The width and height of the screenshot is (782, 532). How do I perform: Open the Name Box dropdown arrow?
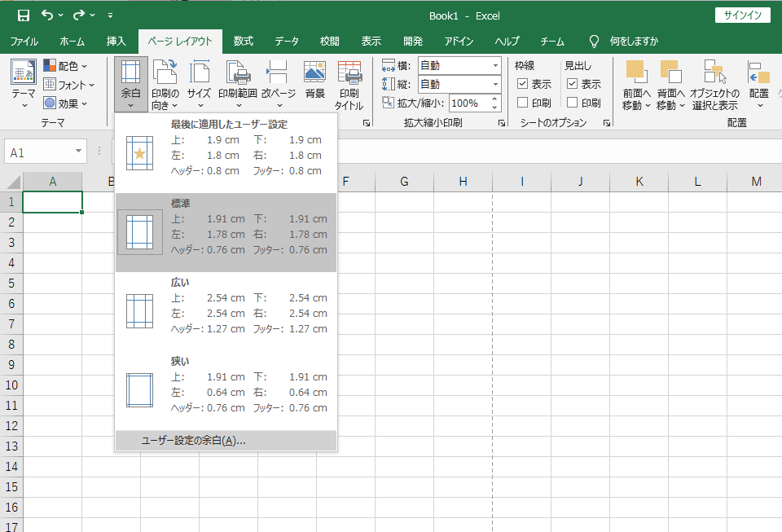pyautogui.click(x=78, y=151)
